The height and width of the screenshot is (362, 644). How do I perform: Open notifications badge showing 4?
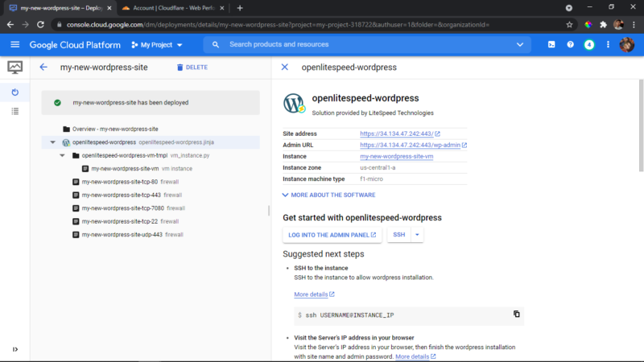pyautogui.click(x=589, y=44)
